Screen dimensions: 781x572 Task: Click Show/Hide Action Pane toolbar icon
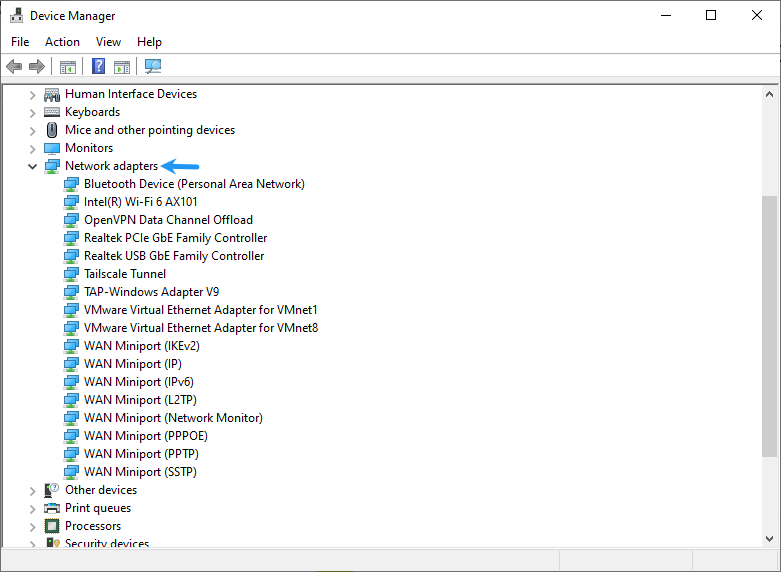pyautogui.click(x=122, y=67)
